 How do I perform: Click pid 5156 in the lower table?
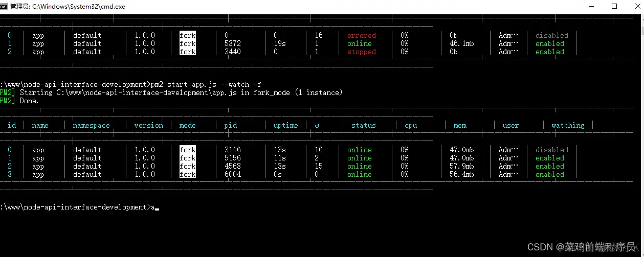pyautogui.click(x=233, y=158)
